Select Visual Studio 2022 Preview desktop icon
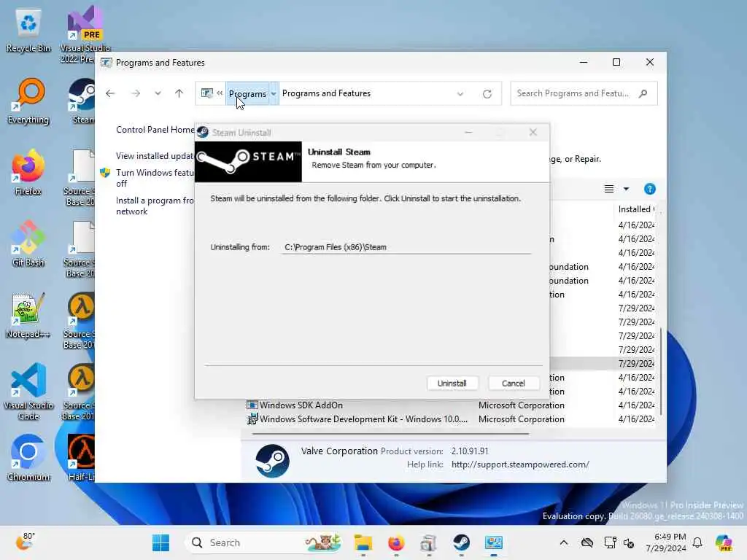The height and width of the screenshot is (560, 747). coord(85,34)
